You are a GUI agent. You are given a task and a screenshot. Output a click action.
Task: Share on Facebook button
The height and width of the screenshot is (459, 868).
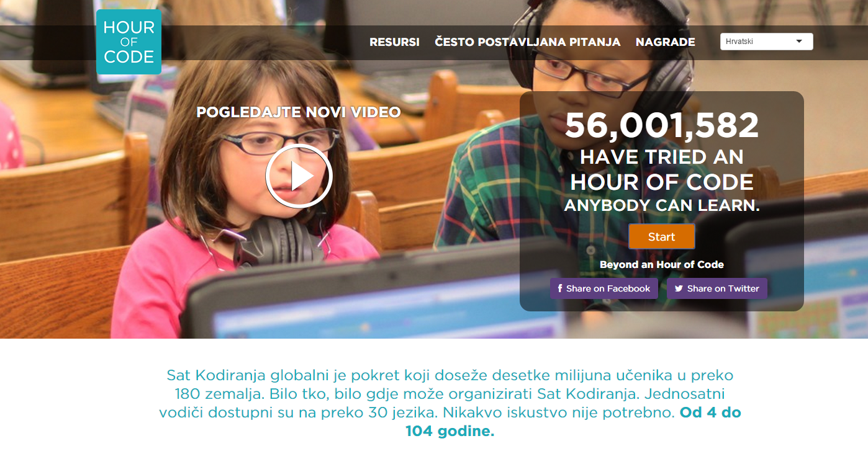tap(604, 288)
